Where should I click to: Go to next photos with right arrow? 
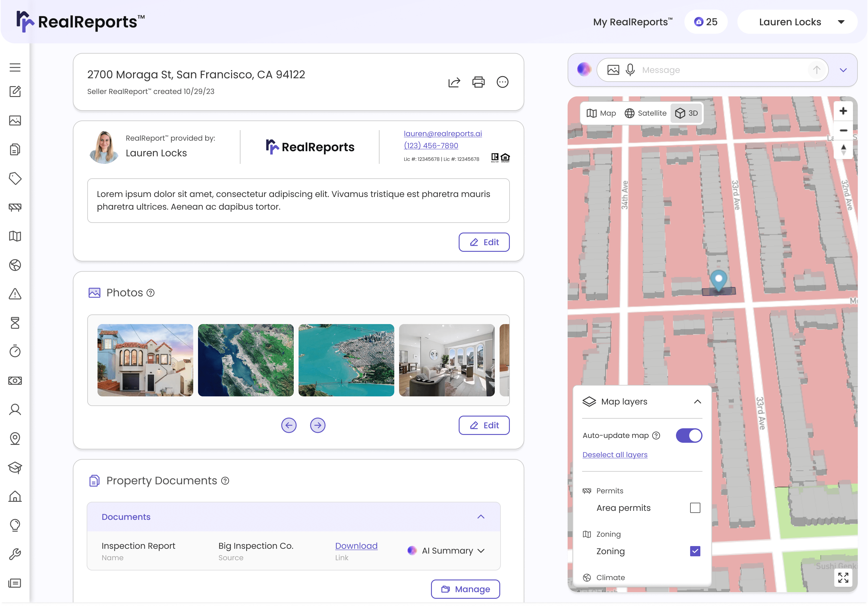click(x=318, y=425)
